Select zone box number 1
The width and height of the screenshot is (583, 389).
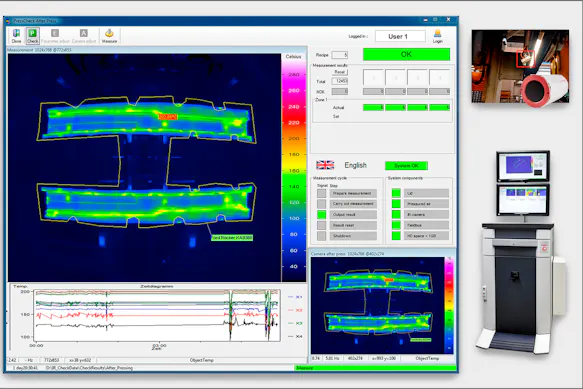click(x=373, y=78)
